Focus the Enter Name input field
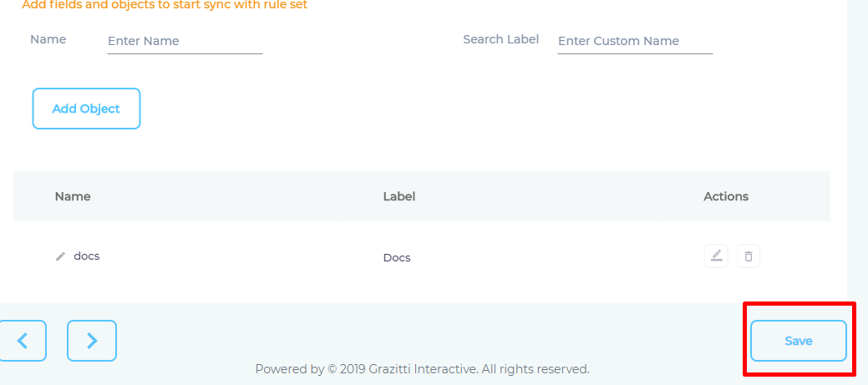Image resolution: width=868 pixels, height=385 pixels. [185, 42]
